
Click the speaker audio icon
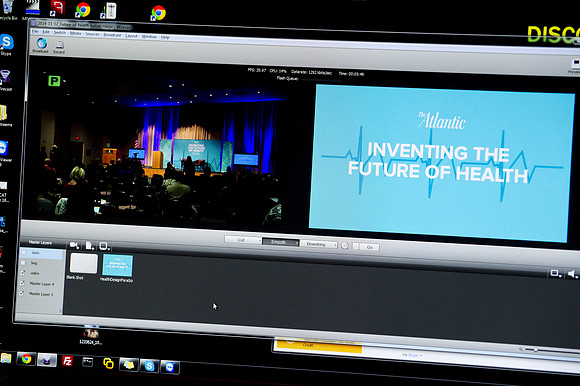pyautogui.click(x=572, y=274)
